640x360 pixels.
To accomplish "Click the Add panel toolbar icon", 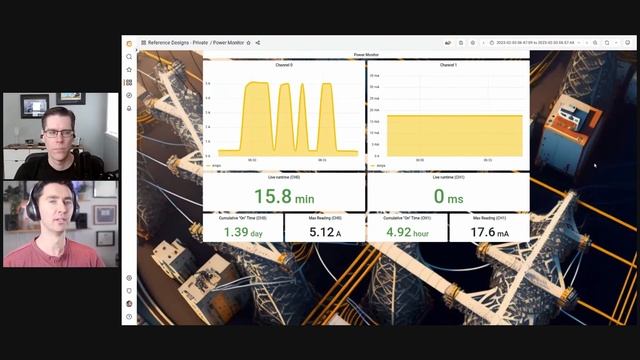I will click(448, 42).
